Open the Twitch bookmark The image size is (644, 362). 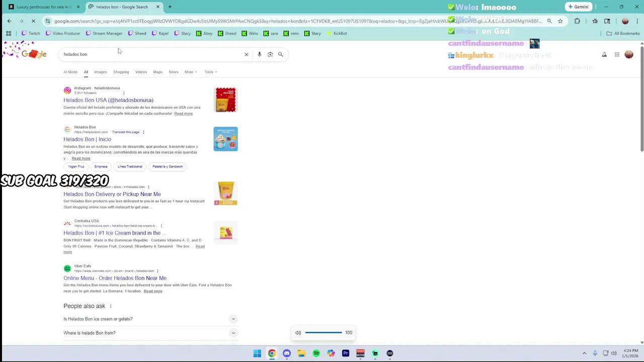[31, 33]
